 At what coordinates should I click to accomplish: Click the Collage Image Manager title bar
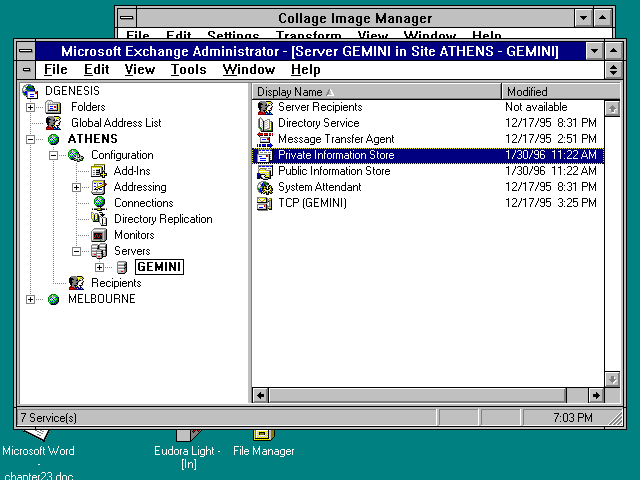coord(355,18)
